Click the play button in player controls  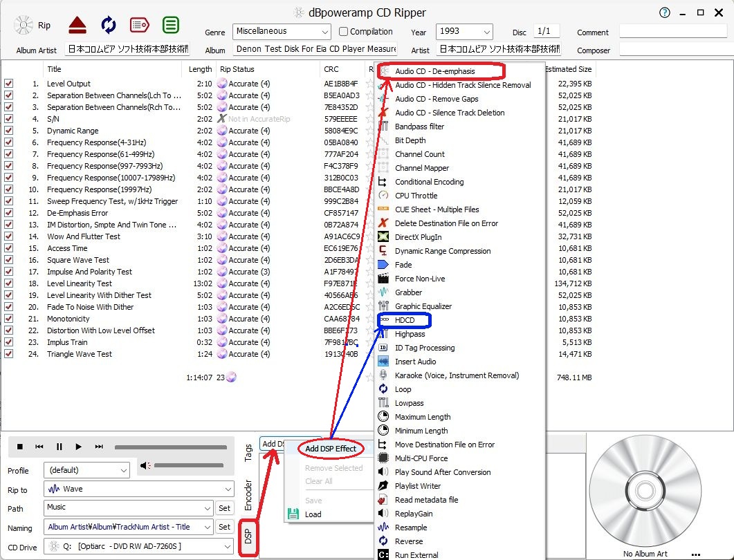pyautogui.click(x=79, y=447)
